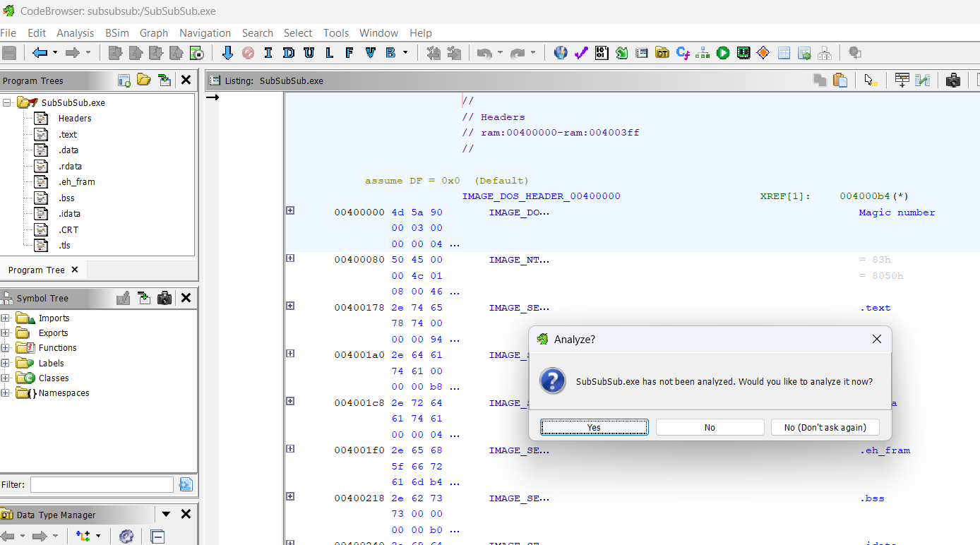The image size is (980, 545).
Task: Go to next function (F) icon
Action: [x=349, y=53]
